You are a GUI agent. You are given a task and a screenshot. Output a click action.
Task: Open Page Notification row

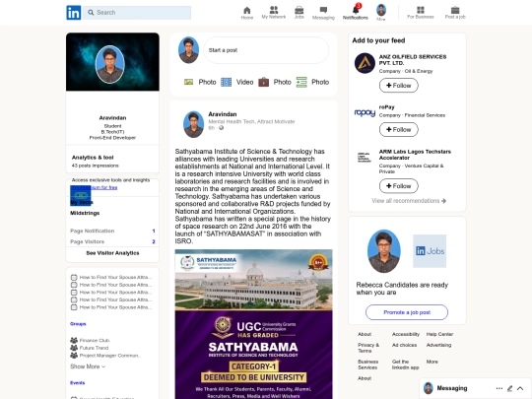pos(112,231)
